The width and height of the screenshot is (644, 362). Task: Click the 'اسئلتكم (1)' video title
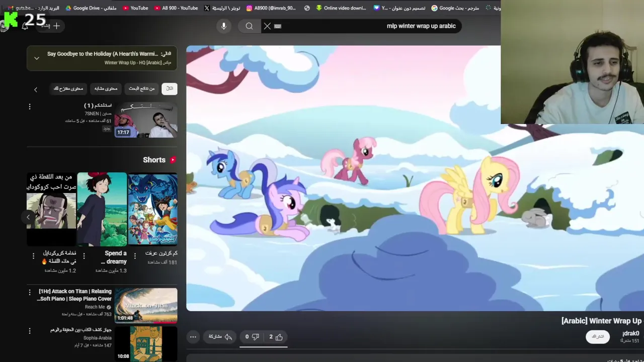point(98,106)
